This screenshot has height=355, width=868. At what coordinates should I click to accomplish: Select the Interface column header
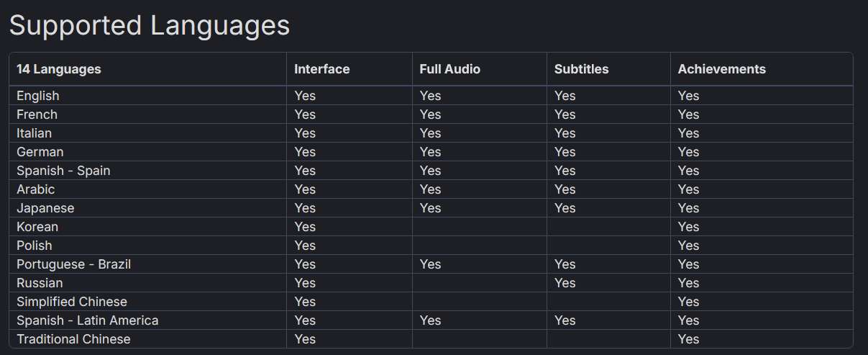coord(321,69)
